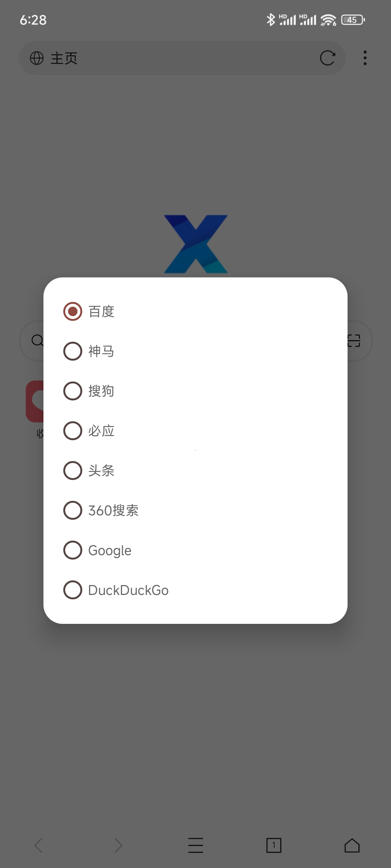391x868 pixels.
Task: Open the tab switcher icon
Action: (x=274, y=845)
